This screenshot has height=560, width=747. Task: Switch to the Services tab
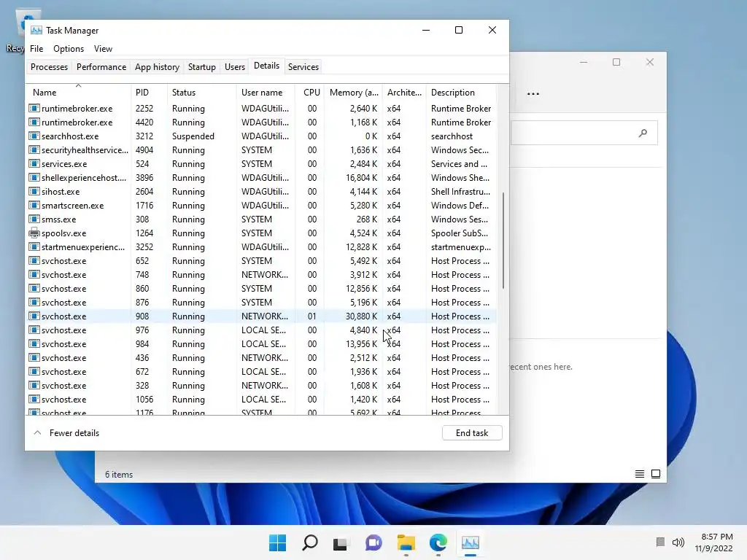(303, 67)
